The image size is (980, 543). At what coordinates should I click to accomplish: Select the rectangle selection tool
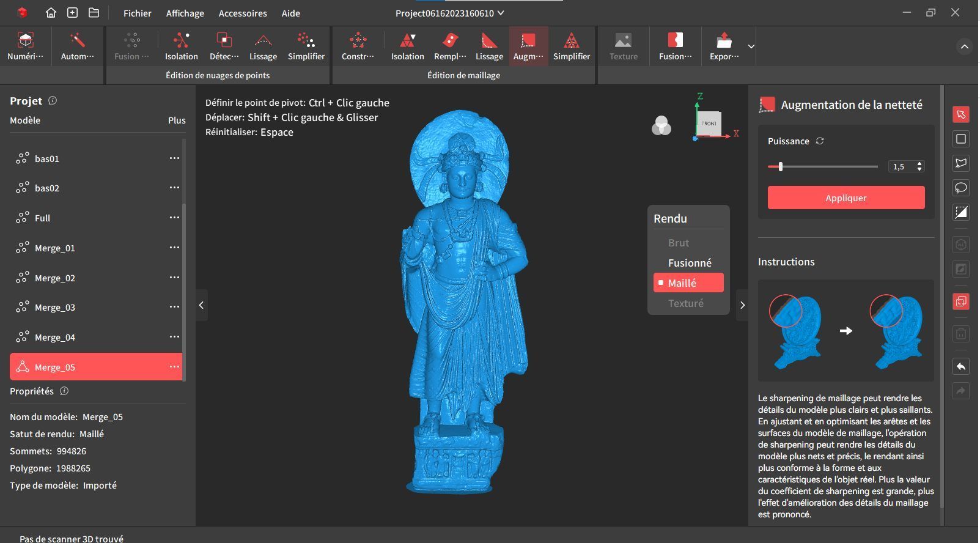coord(961,139)
